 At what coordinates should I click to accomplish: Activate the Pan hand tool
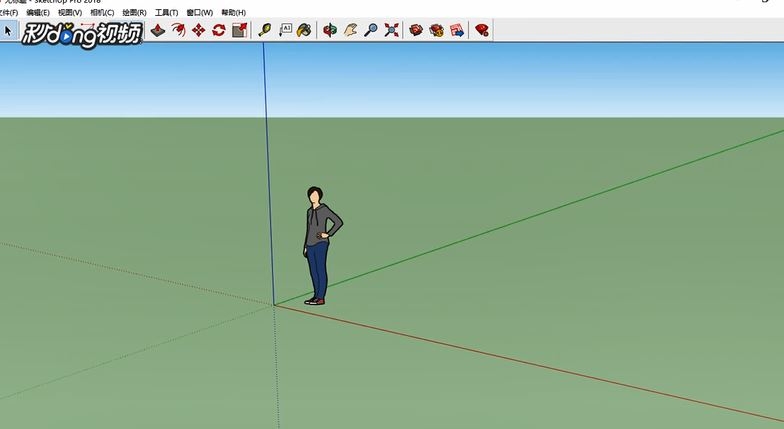(350, 30)
